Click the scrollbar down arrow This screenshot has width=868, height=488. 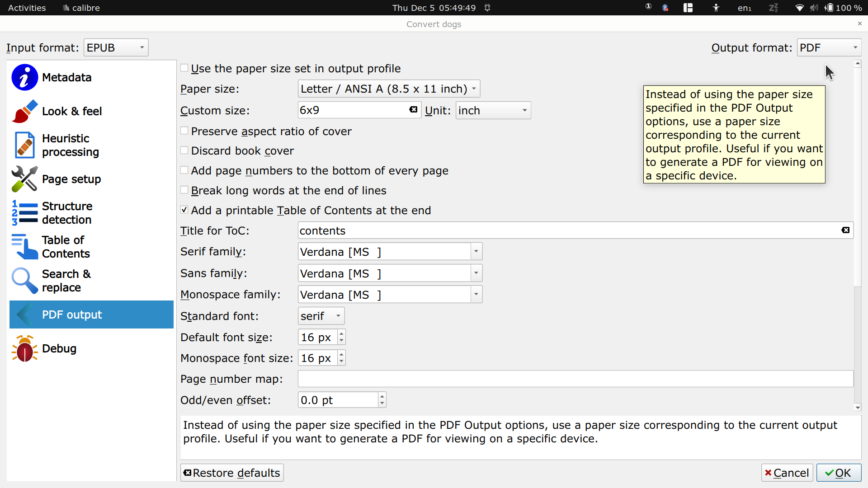pyautogui.click(x=858, y=408)
